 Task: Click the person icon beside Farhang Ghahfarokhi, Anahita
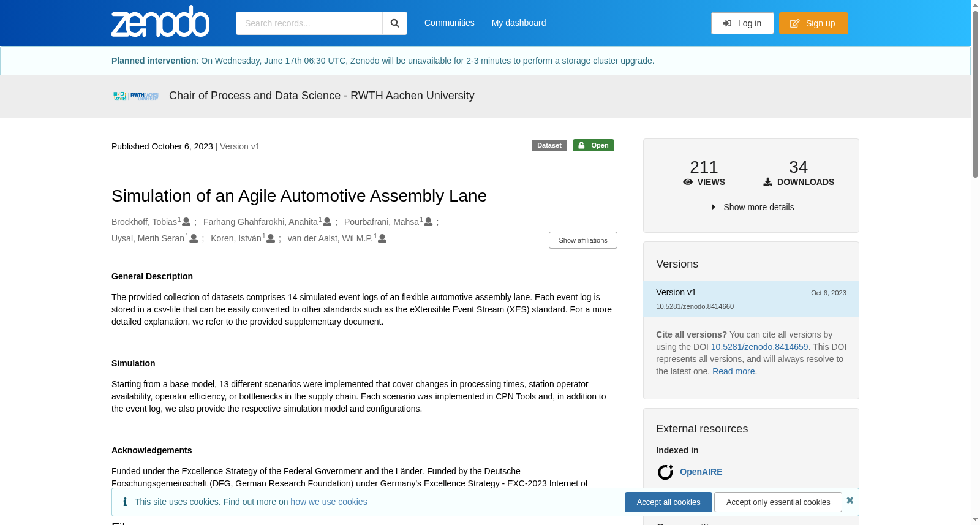327,222
